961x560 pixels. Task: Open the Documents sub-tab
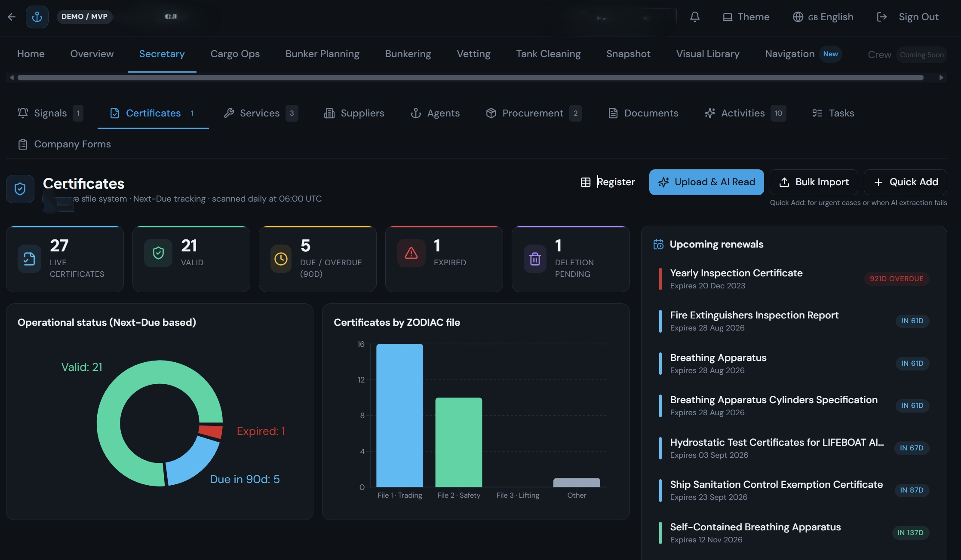click(x=643, y=113)
